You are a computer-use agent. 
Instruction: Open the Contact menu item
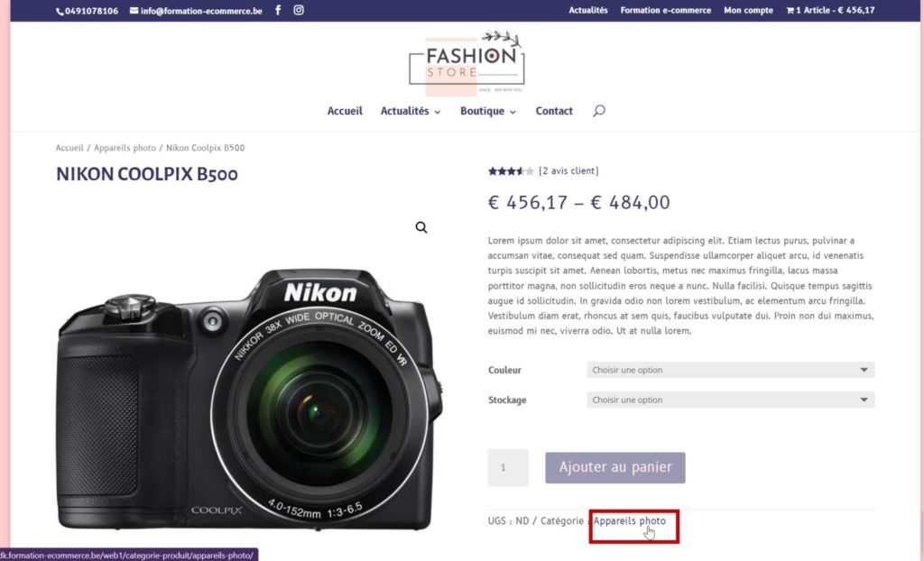(x=554, y=111)
